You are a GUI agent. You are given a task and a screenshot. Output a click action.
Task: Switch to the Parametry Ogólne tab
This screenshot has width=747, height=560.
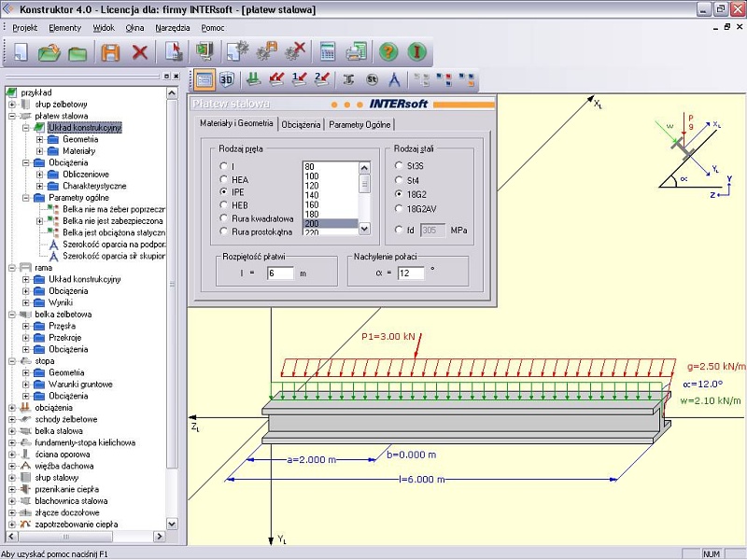pos(359,124)
